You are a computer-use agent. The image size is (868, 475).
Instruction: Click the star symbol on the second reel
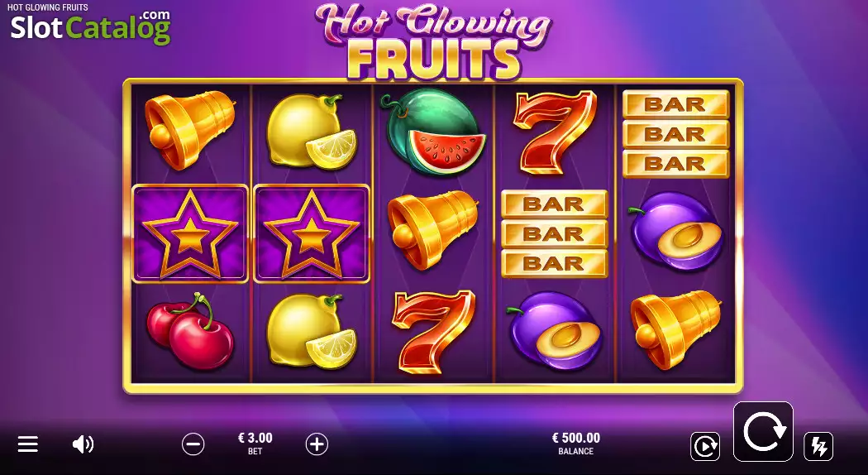(x=312, y=233)
